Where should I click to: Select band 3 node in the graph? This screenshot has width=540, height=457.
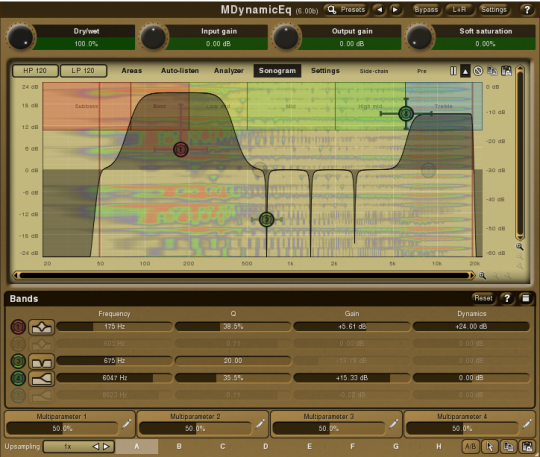(x=266, y=219)
